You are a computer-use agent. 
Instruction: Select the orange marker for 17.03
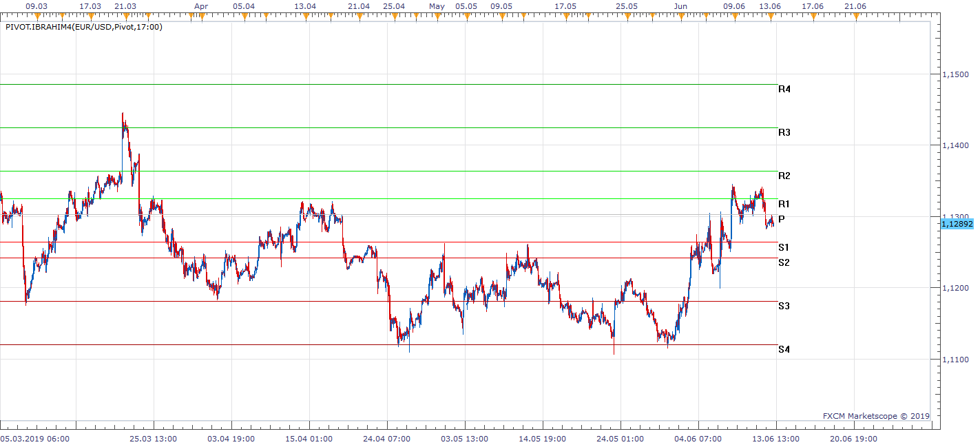pyautogui.click(x=90, y=16)
